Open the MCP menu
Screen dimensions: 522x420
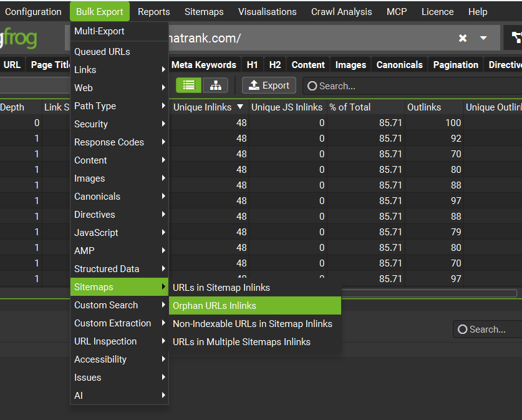click(397, 12)
